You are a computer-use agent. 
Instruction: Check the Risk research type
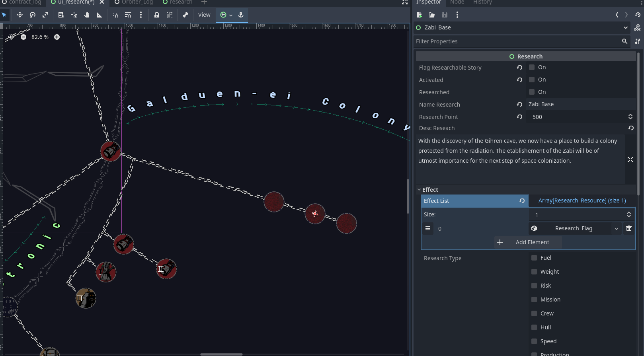click(534, 286)
